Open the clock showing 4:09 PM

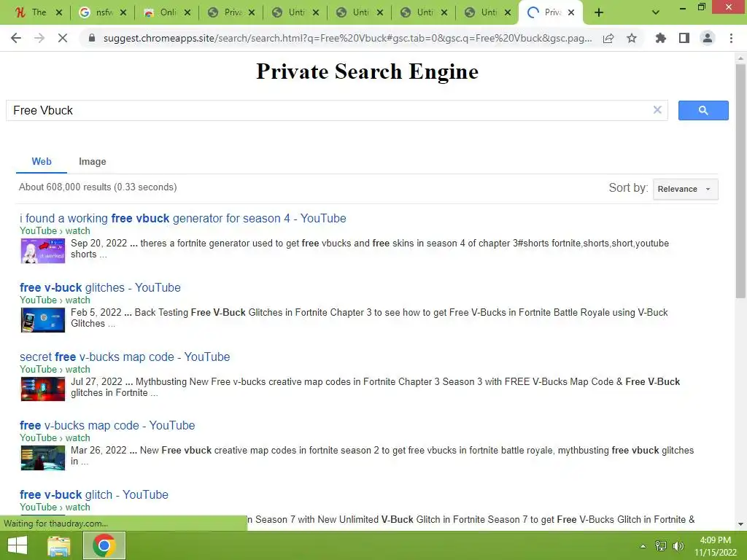(715, 540)
